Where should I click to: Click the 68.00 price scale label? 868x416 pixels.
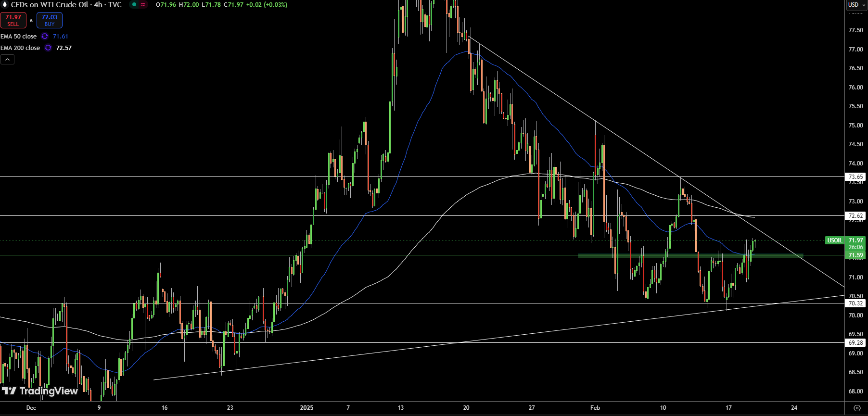pos(855,391)
